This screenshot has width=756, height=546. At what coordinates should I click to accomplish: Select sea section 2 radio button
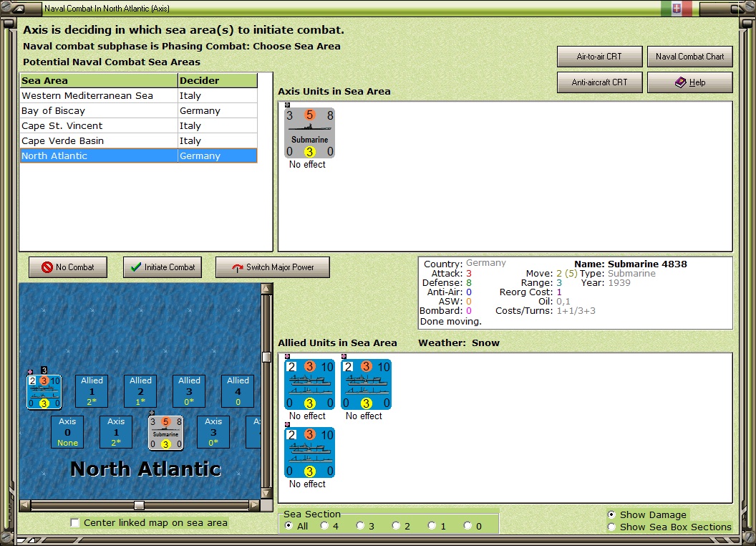click(x=396, y=526)
